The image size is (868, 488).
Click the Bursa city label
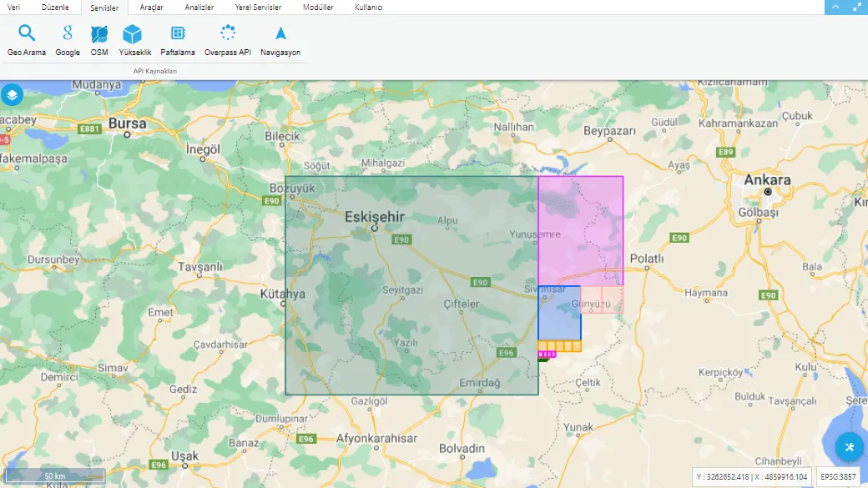(128, 123)
